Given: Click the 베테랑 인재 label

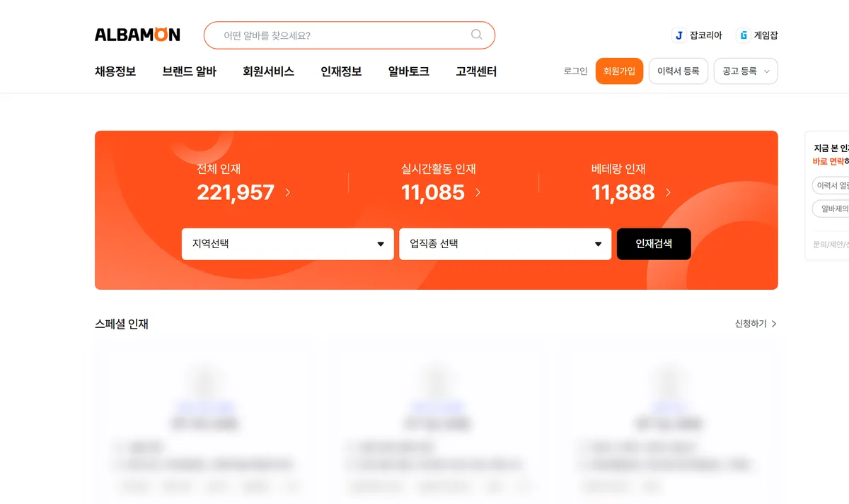Looking at the screenshot, I should click(x=618, y=169).
